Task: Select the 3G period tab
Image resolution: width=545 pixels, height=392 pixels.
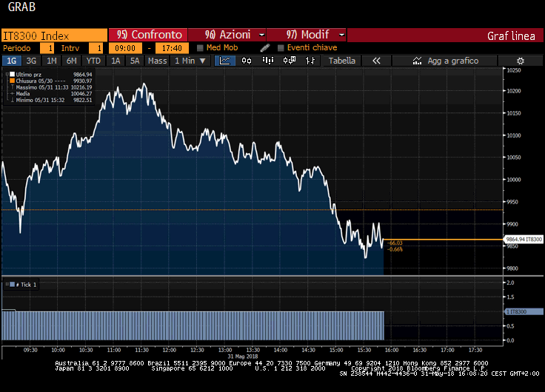Action: coord(31,61)
